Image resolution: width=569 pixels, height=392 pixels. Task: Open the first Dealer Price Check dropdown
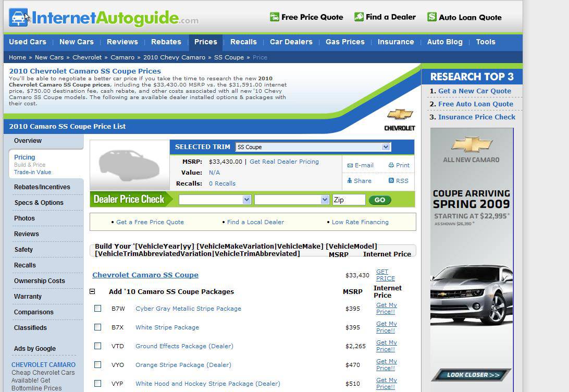tap(215, 200)
